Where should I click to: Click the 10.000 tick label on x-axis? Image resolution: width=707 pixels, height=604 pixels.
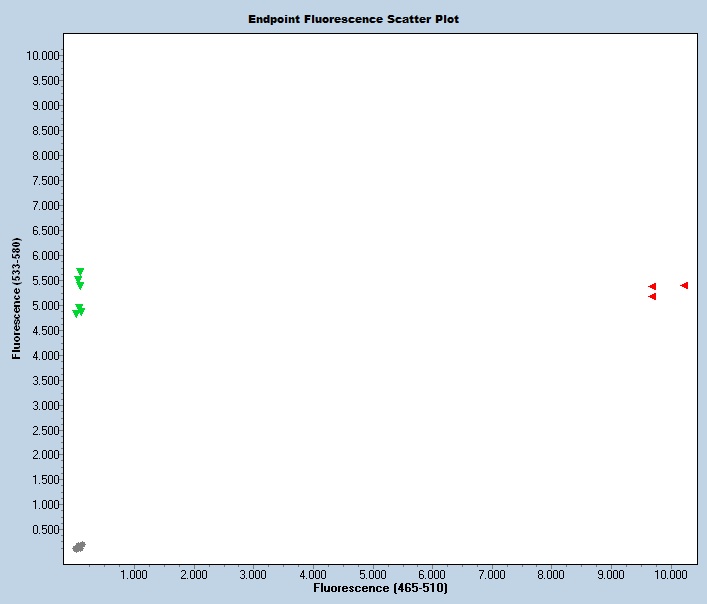[x=670, y=575]
